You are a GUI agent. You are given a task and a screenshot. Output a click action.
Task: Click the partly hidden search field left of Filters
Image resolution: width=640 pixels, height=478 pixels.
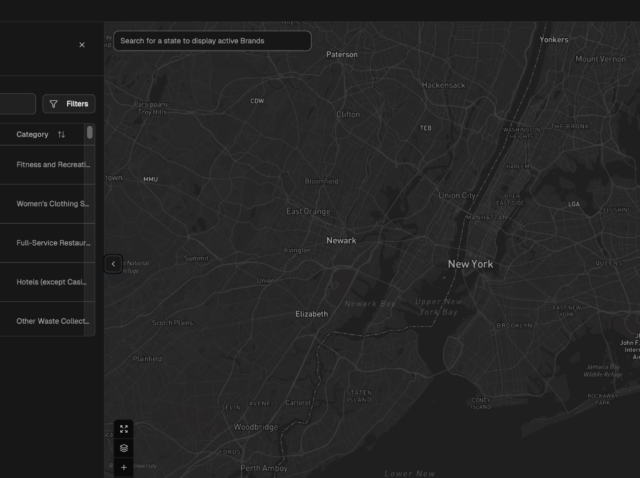tap(18, 104)
